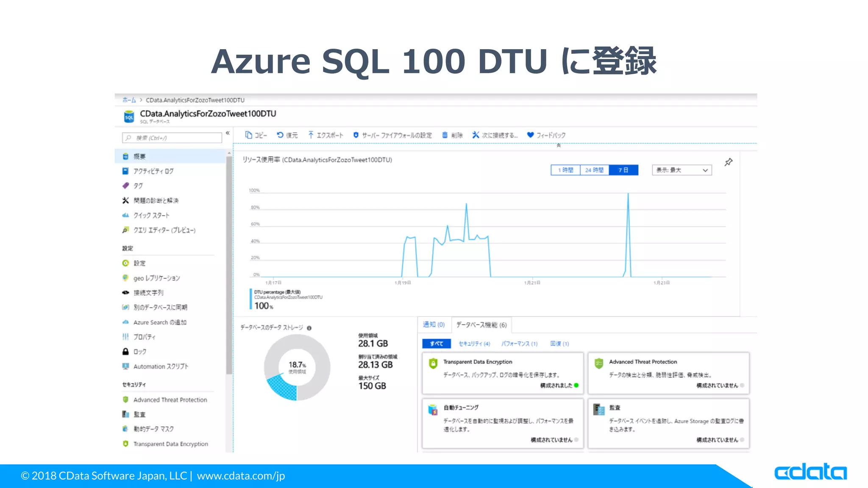The height and width of the screenshot is (488, 868).
Task: Open the display: max (表示: 最大) dropdown
Action: coord(682,170)
